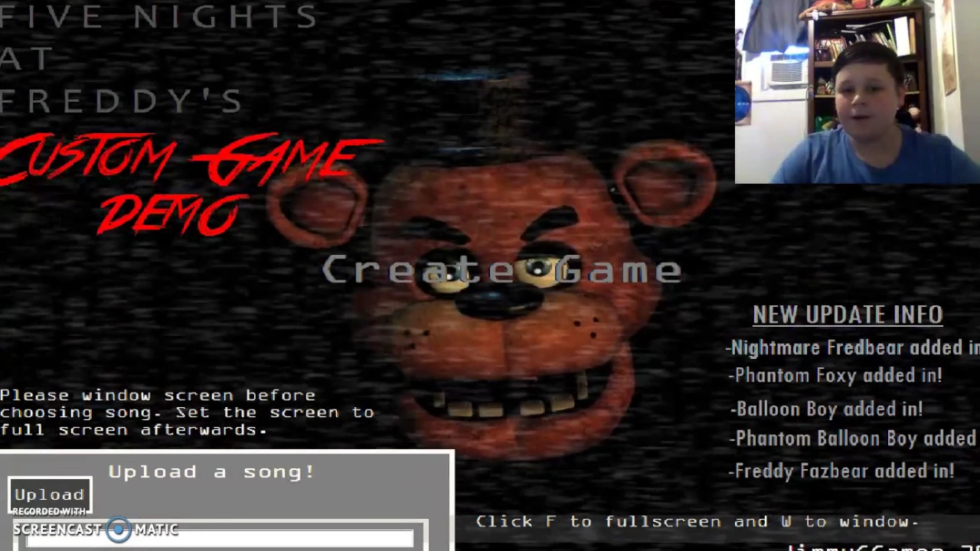The image size is (980, 551).
Task: Click the white song input field
Action: (220, 540)
